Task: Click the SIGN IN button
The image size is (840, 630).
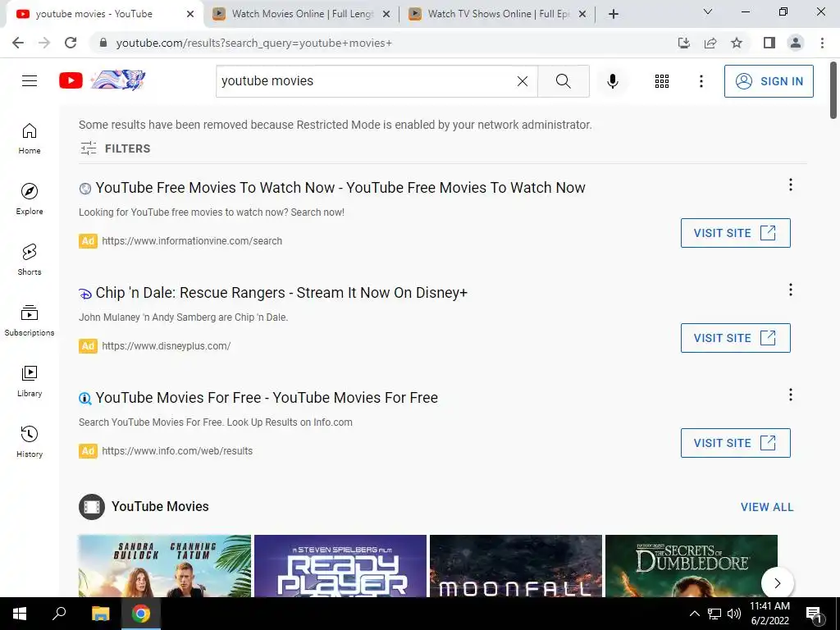Action: (769, 81)
